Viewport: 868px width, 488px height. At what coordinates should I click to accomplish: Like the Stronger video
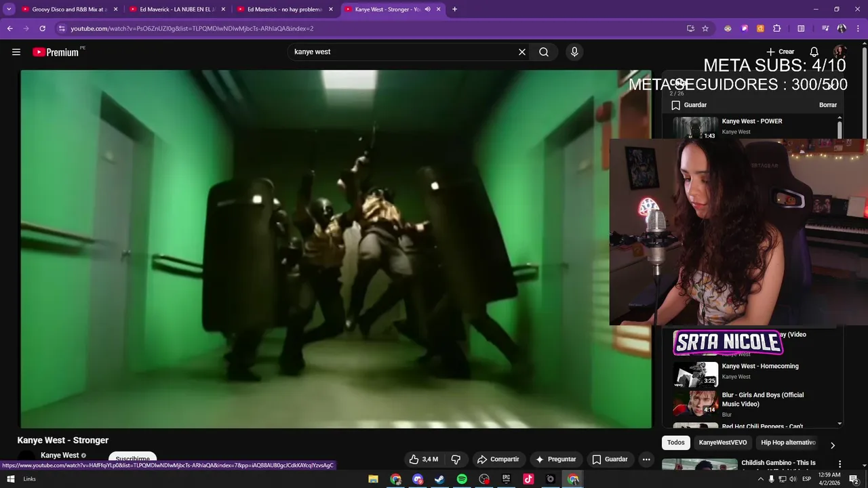click(x=423, y=460)
